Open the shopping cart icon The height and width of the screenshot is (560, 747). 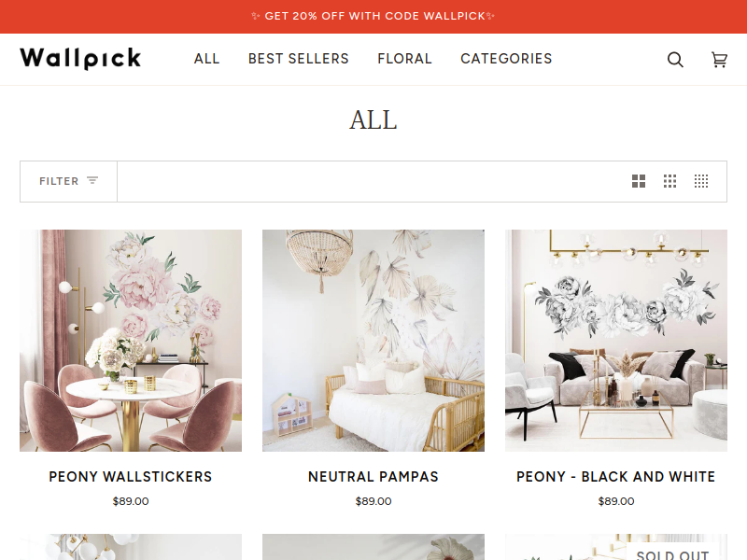719,60
